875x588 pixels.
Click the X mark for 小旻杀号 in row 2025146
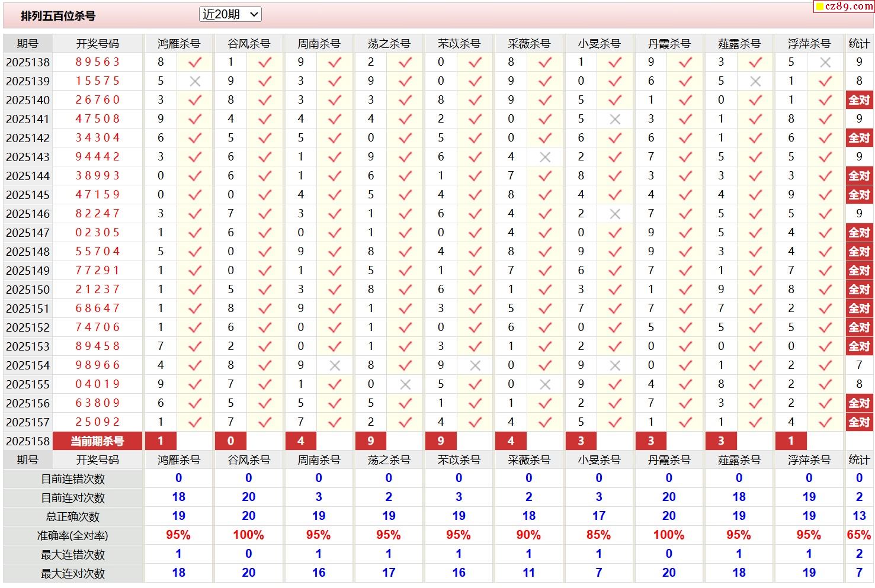615,214
